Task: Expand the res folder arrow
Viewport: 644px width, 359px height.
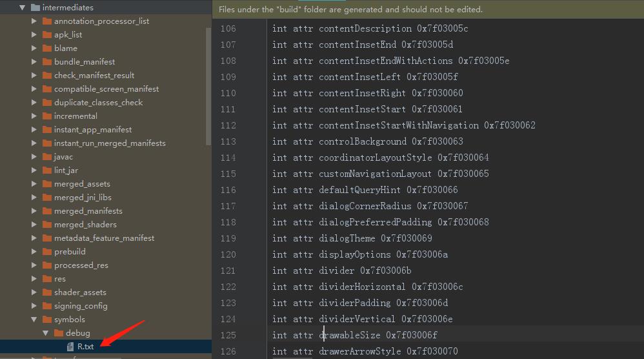Action: coord(34,278)
